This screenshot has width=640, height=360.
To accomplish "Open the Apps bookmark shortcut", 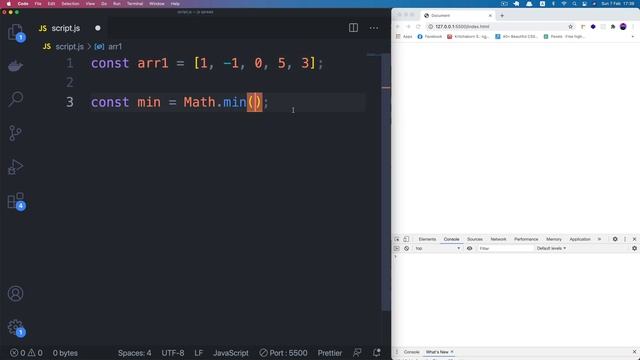I will [404, 36].
